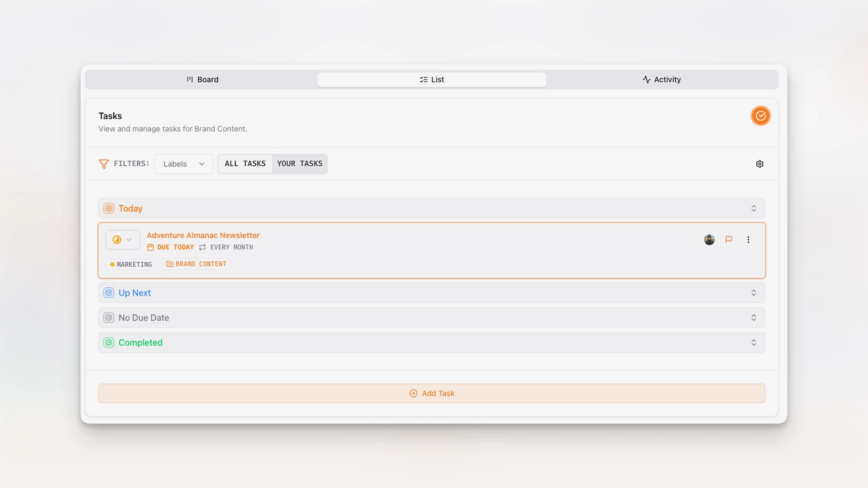
Task: Open the task status dropdown
Action: tap(123, 240)
